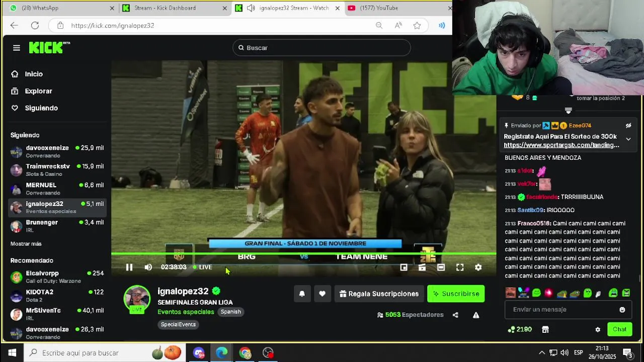Open KIDOTA2 recommended channel
Viewport: 644px width, 362px height.
[x=57, y=296]
